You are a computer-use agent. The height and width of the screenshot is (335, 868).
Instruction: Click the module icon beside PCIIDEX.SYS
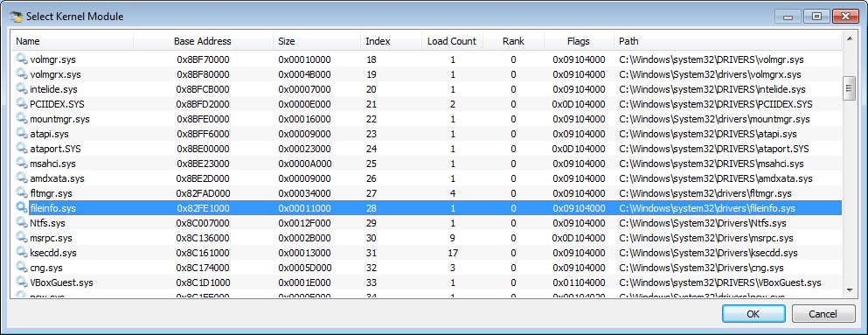pos(22,104)
